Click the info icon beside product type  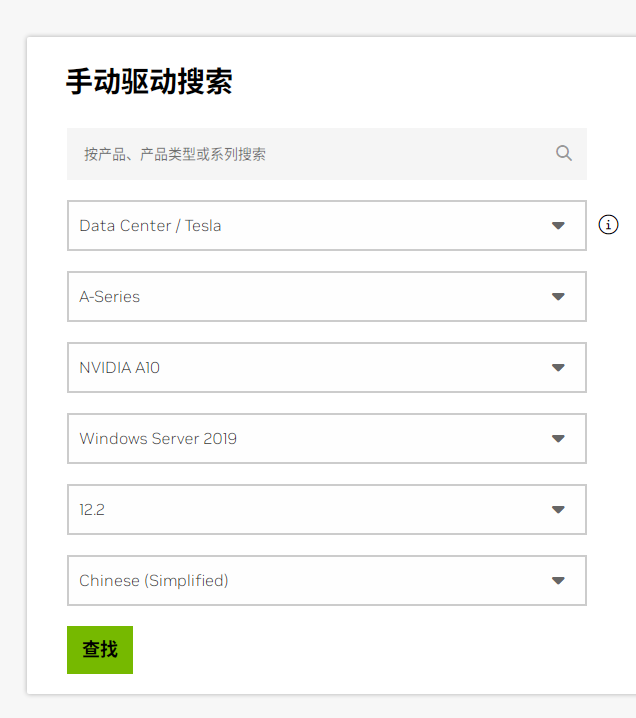click(608, 225)
